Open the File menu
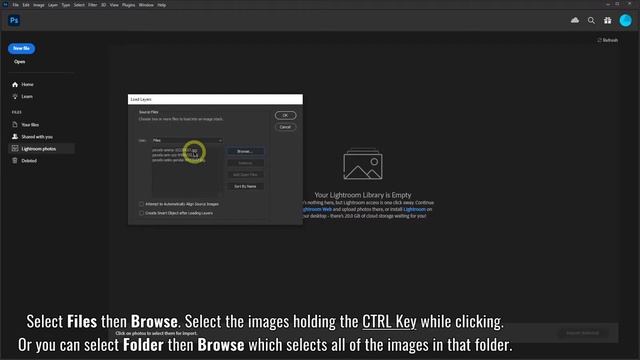Image resolution: width=640 pixels, height=360 pixels. pyautogui.click(x=16, y=5)
